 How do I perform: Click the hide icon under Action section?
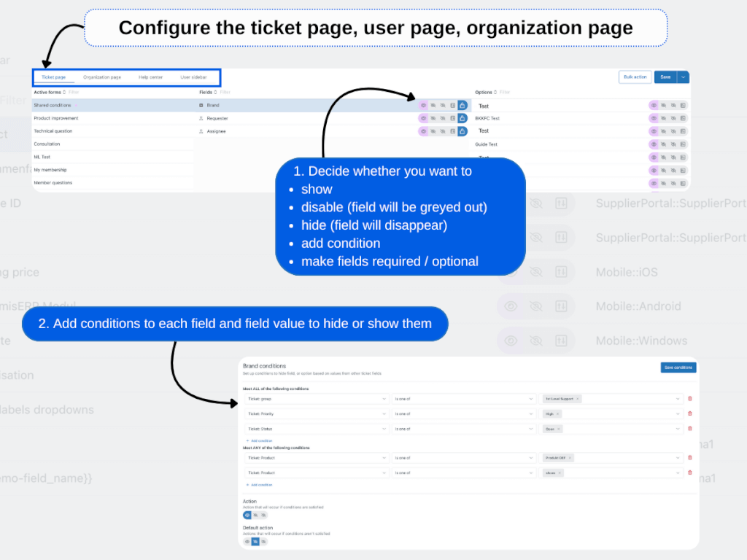click(x=263, y=515)
